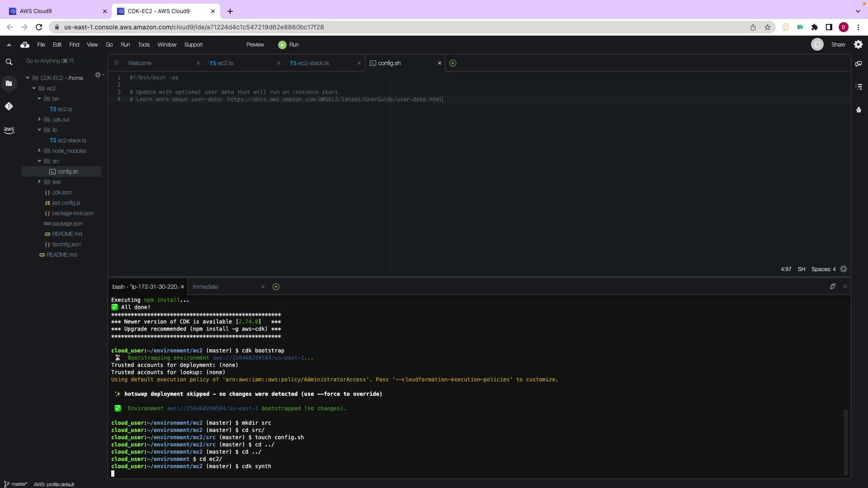This screenshot has width=868, height=488.
Task: Expand the cdk.out folder
Action: point(39,120)
